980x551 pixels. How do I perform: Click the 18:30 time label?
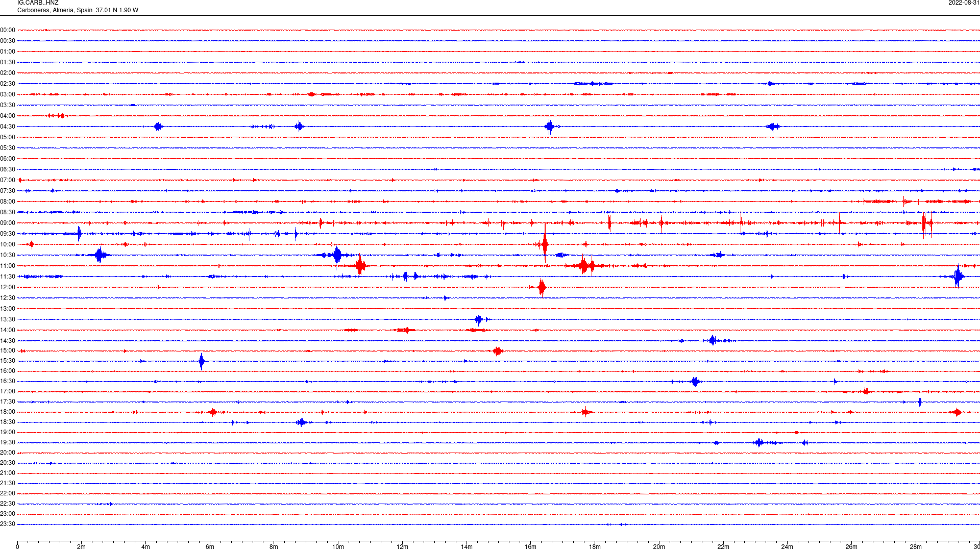coord(8,422)
